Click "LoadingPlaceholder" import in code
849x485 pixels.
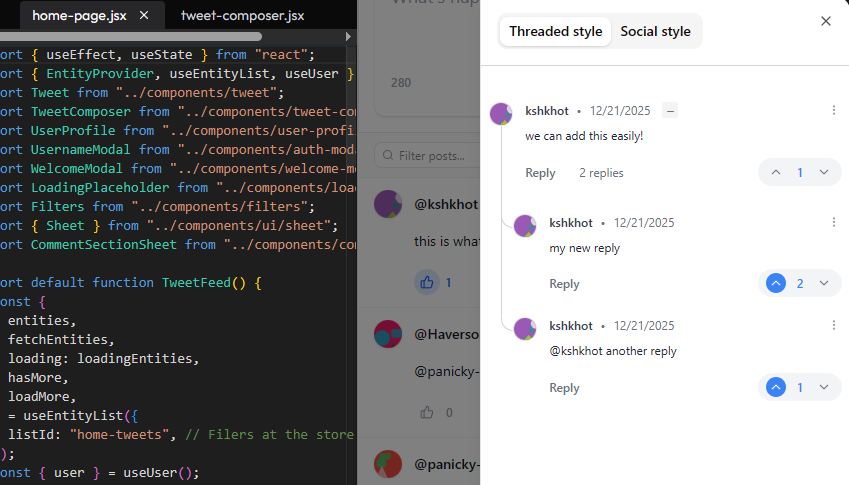(x=100, y=188)
